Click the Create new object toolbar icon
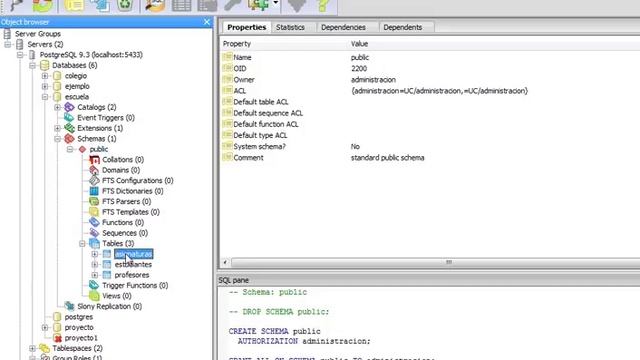 [x=100, y=5]
